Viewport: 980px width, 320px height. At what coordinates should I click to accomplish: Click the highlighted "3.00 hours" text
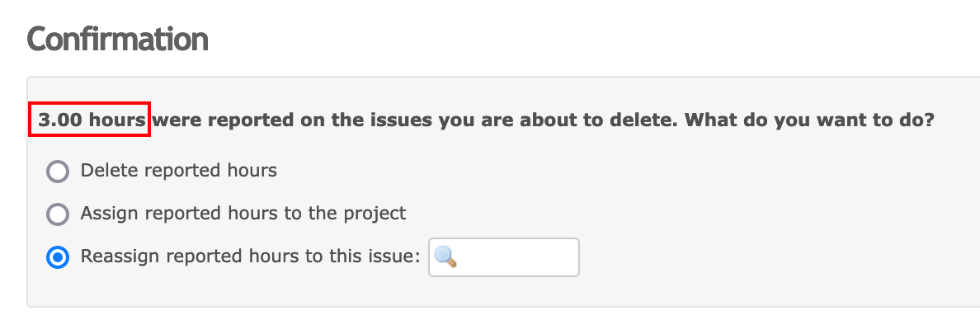(92, 120)
